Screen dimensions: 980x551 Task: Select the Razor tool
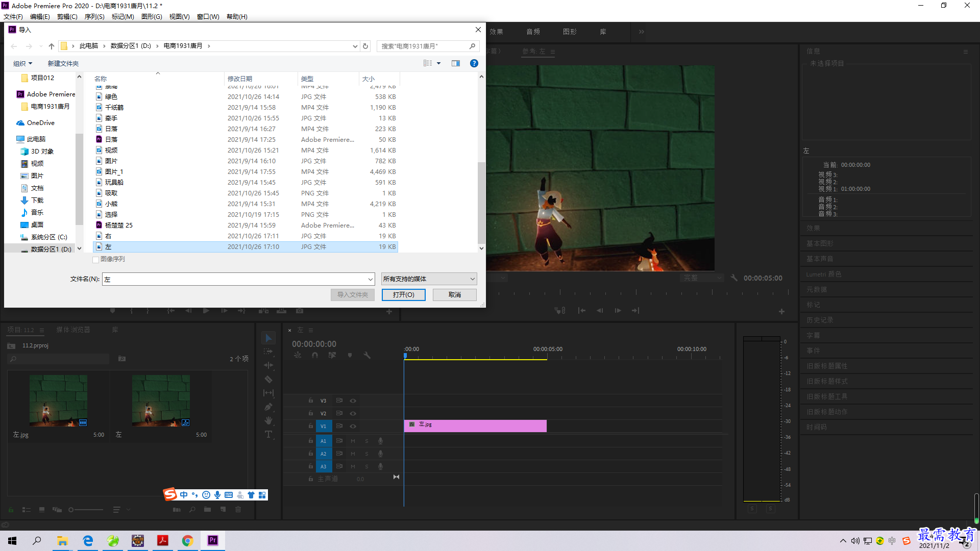pos(268,379)
